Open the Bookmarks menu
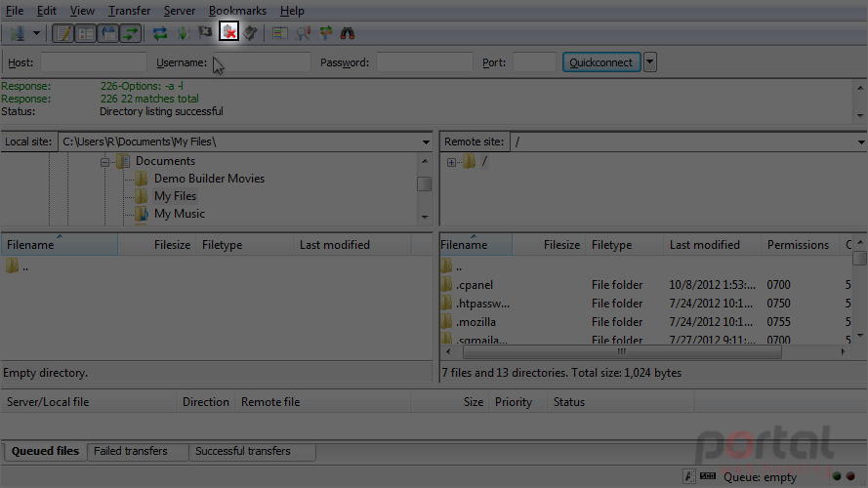This screenshot has width=868, height=488. pos(237,11)
